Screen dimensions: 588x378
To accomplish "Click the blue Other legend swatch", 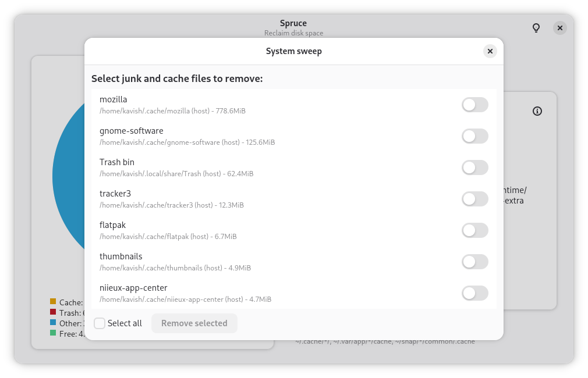I will click(x=53, y=323).
